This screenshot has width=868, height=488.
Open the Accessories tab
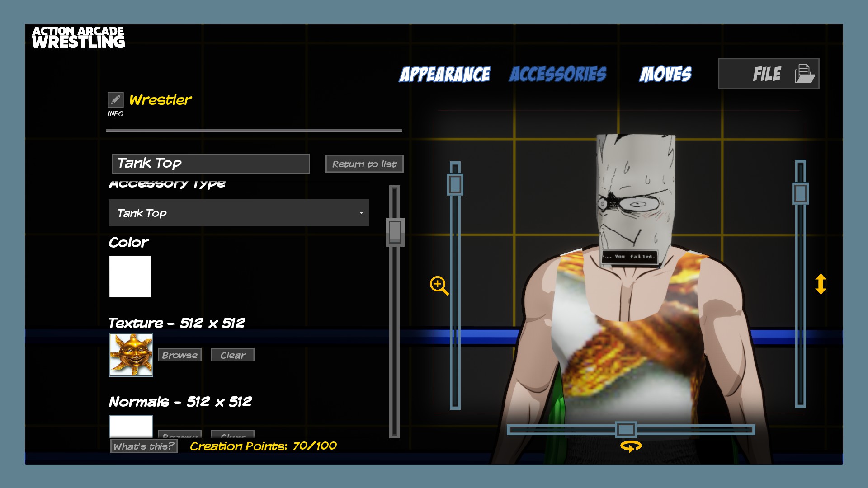coord(558,74)
